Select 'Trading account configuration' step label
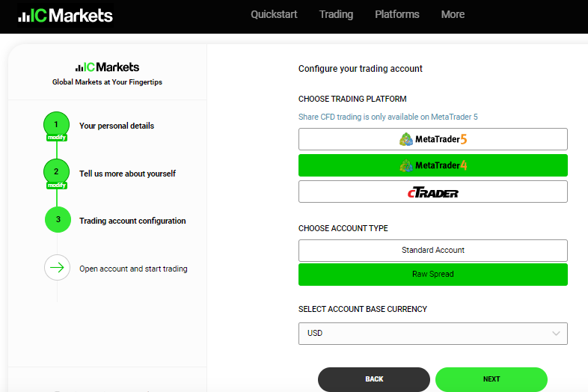This screenshot has width=588, height=392. pos(132,221)
